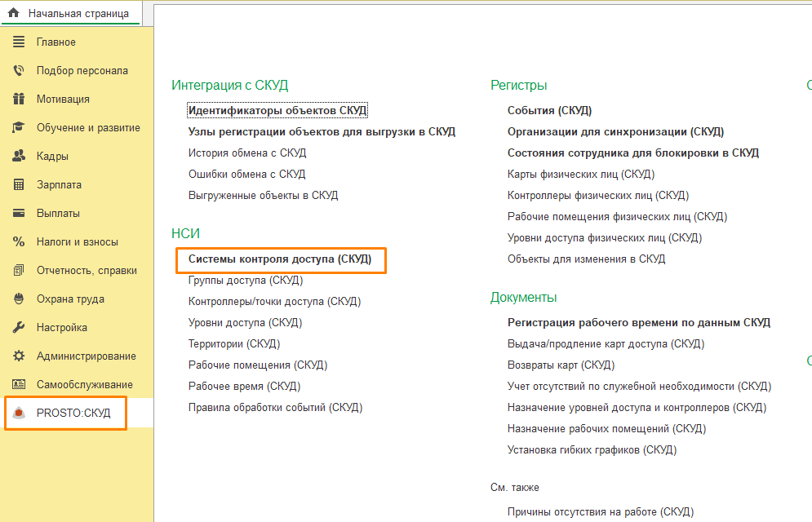This screenshot has width=812, height=522.
Task: Click the Администрирование gear icon
Action: (19, 356)
